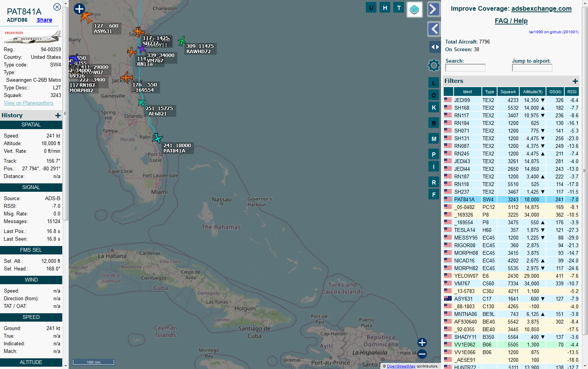Viewport: 588px width, 369px height.
Task: Select YELOW07 row in aircraft table
Action: (x=511, y=276)
